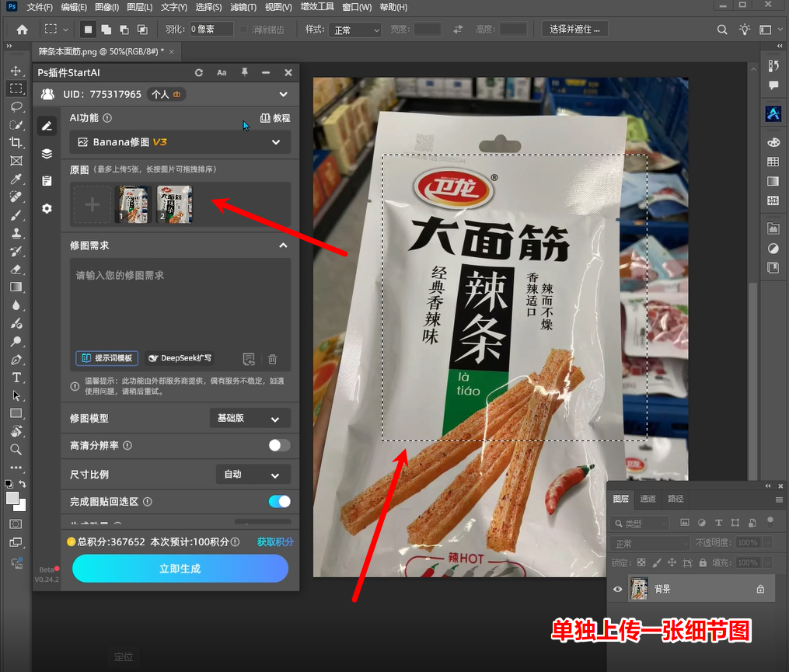Screen dimensions: 789x672
Task: Select the Rectangular Marquee tool
Action: point(16,89)
